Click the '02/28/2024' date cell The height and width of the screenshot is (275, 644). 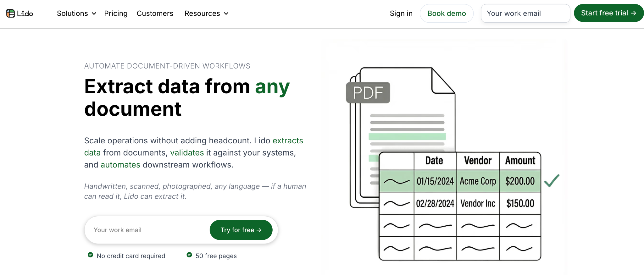click(x=435, y=204)
